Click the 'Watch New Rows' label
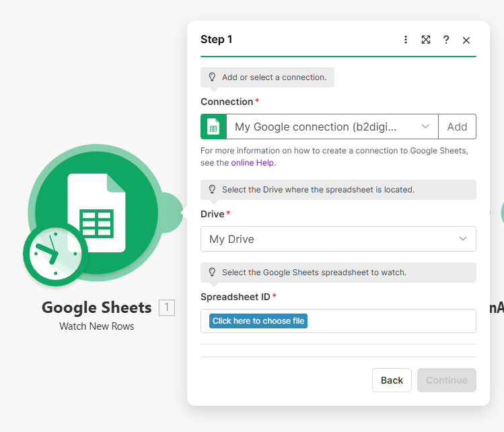 96,326
